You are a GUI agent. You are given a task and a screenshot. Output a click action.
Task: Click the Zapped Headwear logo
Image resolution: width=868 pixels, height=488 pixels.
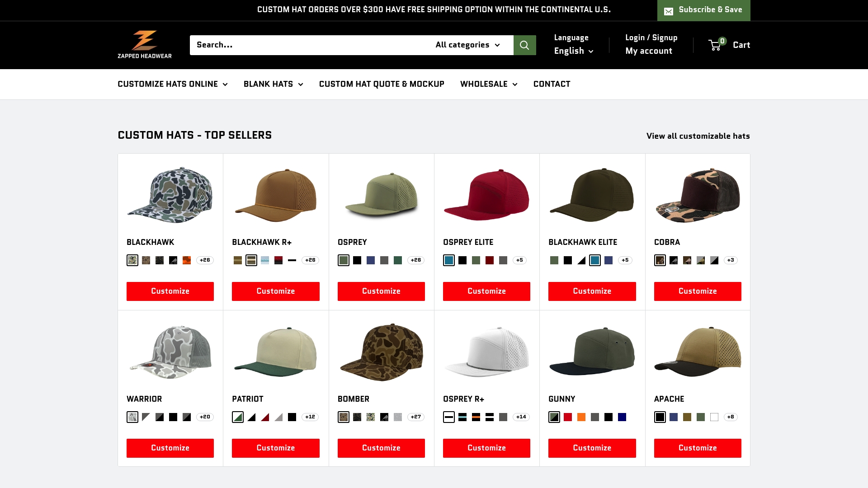pos(145,45)
